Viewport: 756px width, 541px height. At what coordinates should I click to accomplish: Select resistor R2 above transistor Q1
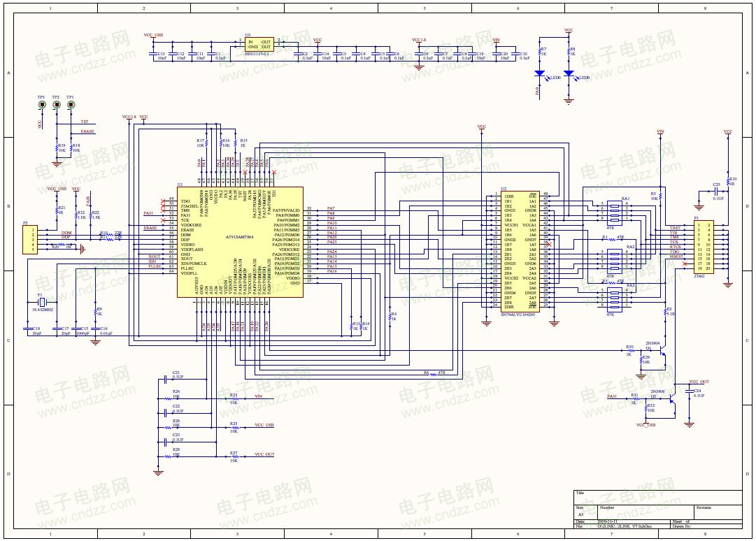(665, 311)
